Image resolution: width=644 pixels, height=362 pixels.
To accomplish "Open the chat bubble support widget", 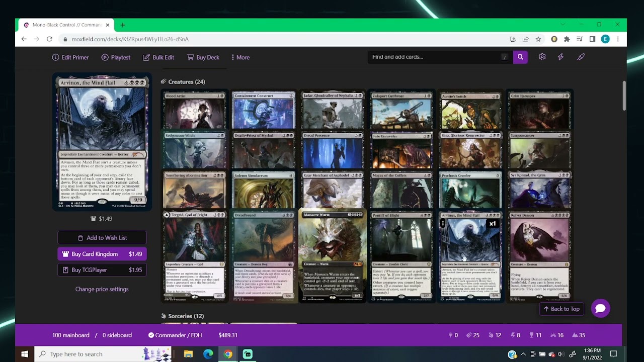I will [x=600, y=308].
